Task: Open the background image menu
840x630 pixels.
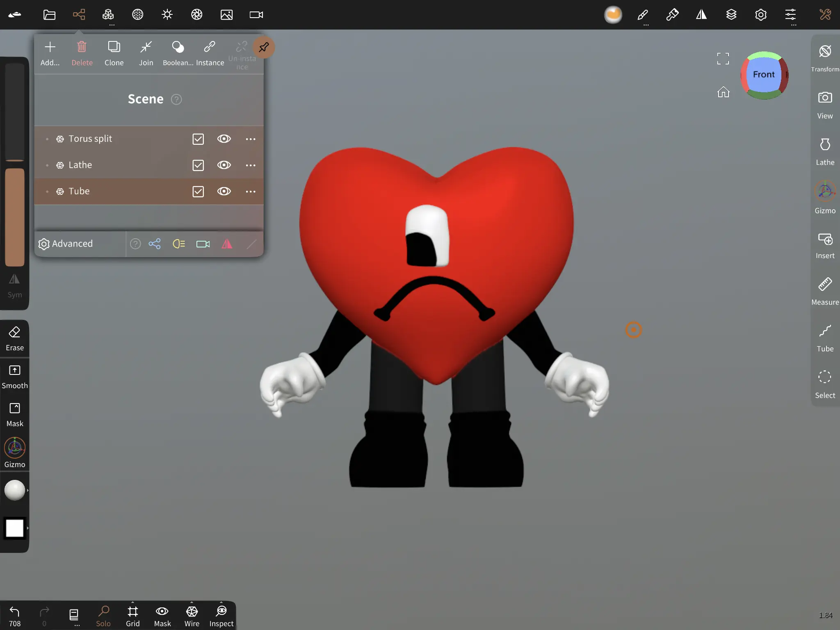Action: coord(226,15)
